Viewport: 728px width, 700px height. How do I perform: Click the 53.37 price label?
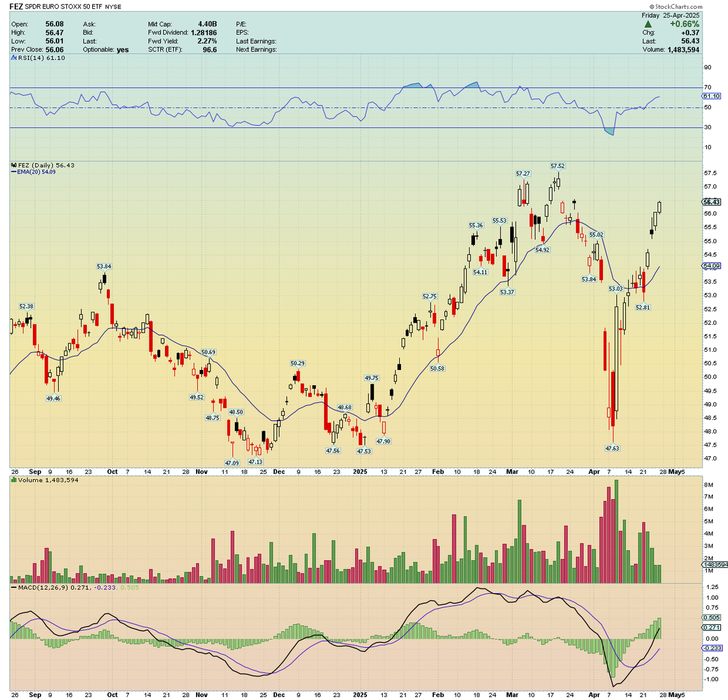point(507,292)
